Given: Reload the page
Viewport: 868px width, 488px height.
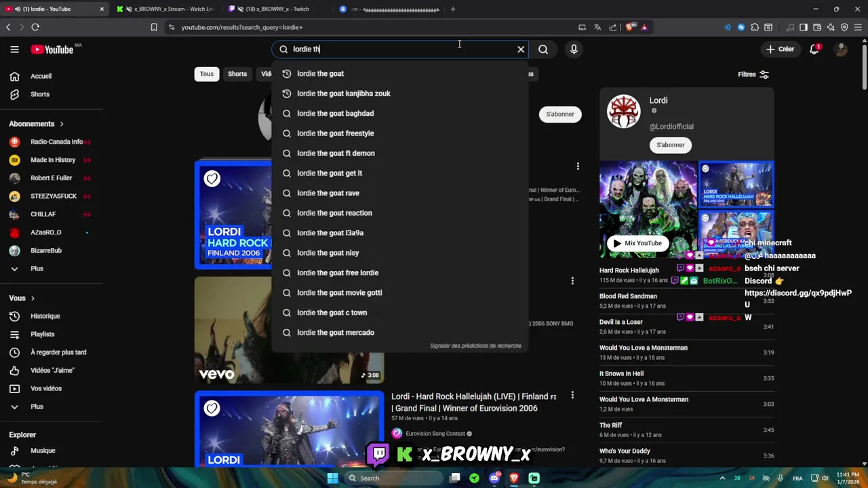Looking at the screenshot, I should [x=35, y=27].
